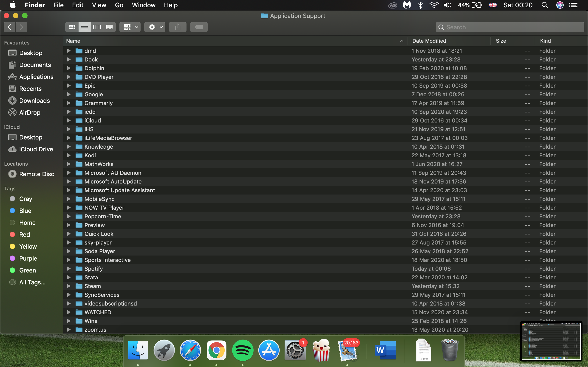
Task: Expand the Spotify folder disclosure triangle
Action: (x=69, y=269)
